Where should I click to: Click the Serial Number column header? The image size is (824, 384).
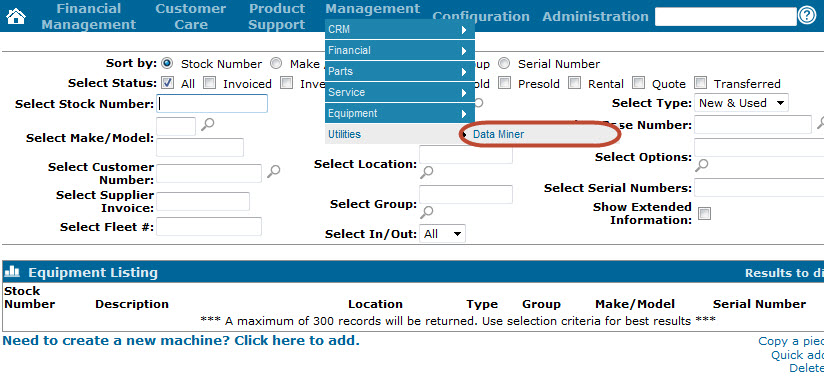pos(759,304)
